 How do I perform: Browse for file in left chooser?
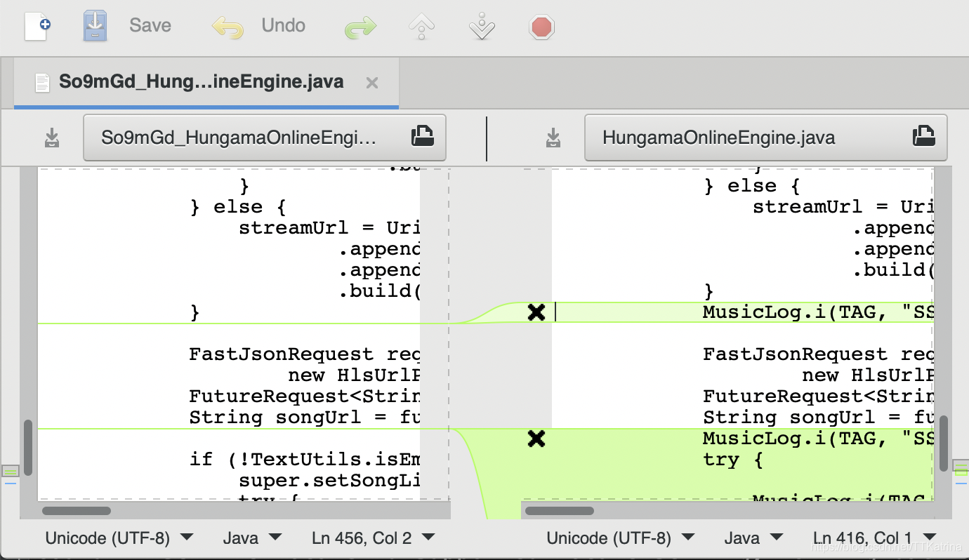pyautogui.click(x=422, y=136)
